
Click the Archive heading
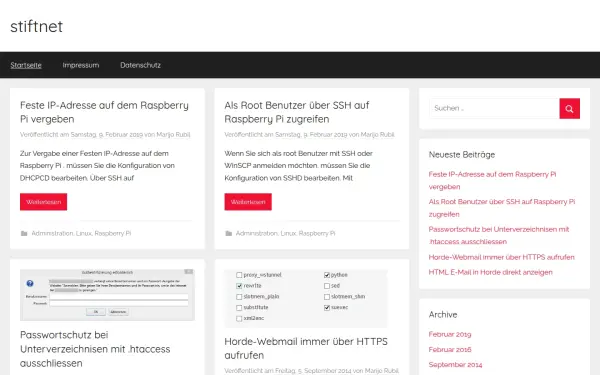click(x=443, y=315)
